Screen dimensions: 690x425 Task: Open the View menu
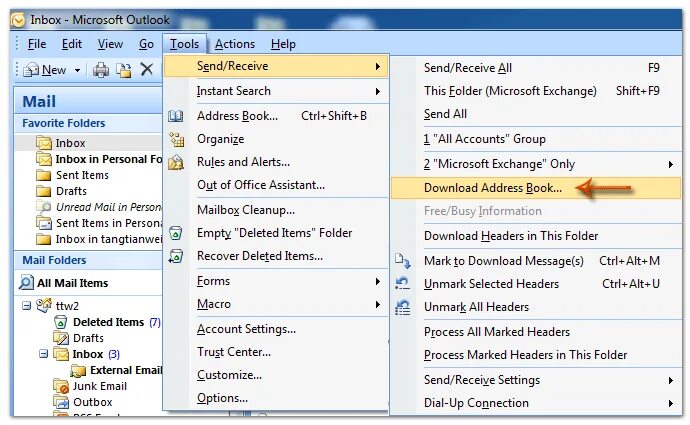pyautogui.click(x=110, y=44)
